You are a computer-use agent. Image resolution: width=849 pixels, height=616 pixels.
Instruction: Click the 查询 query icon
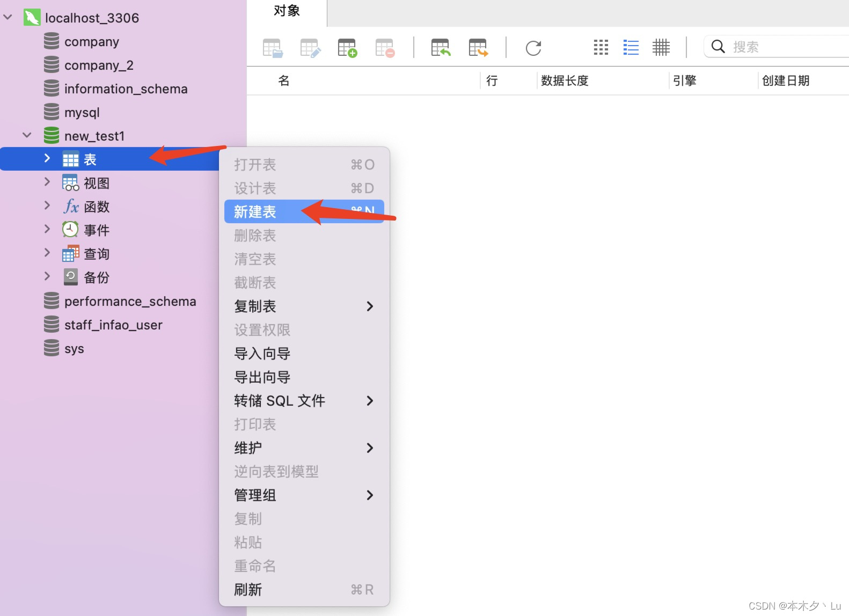point(70,253)
